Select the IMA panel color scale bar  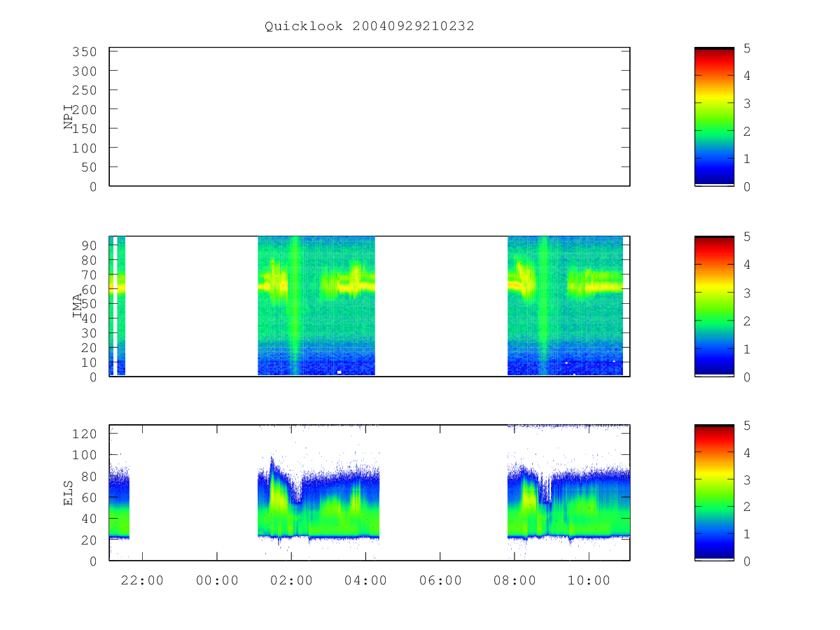pos(714,307)
